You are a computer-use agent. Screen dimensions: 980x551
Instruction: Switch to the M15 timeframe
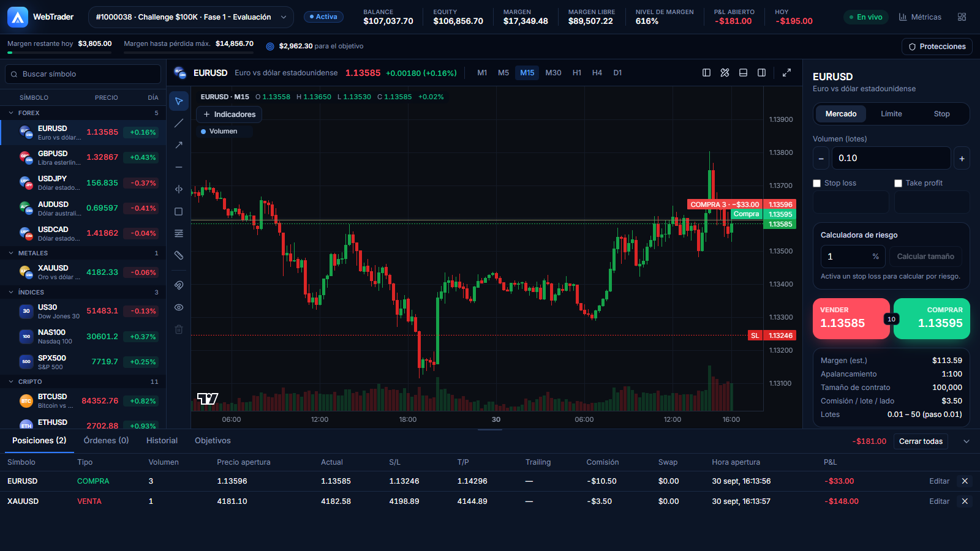[527, 73]
